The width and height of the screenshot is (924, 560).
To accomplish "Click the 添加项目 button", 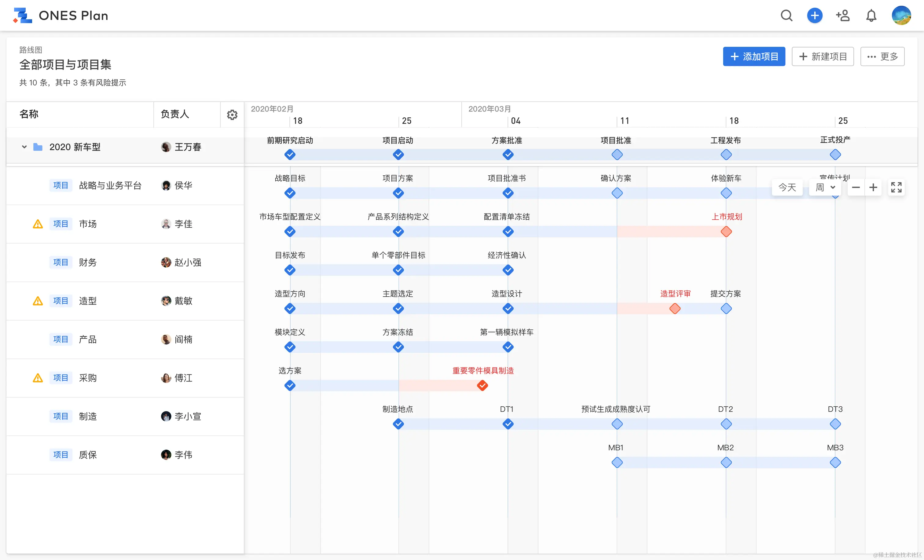I will coord(754,57).
